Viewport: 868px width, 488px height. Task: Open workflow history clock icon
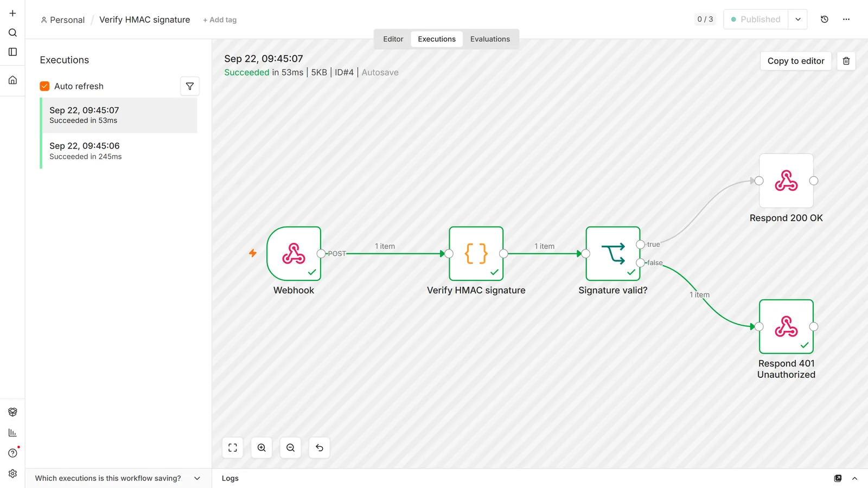click(825, 20)
